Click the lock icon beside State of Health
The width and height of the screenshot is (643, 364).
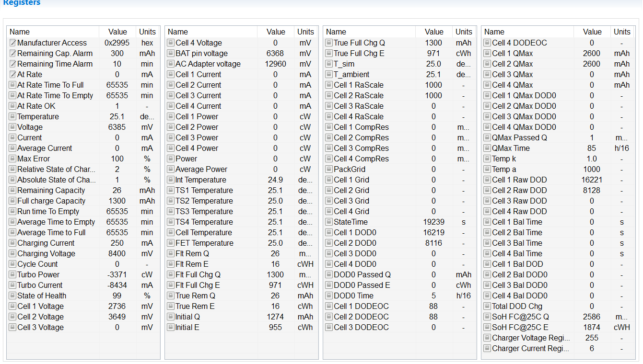[x=12, y=296]
